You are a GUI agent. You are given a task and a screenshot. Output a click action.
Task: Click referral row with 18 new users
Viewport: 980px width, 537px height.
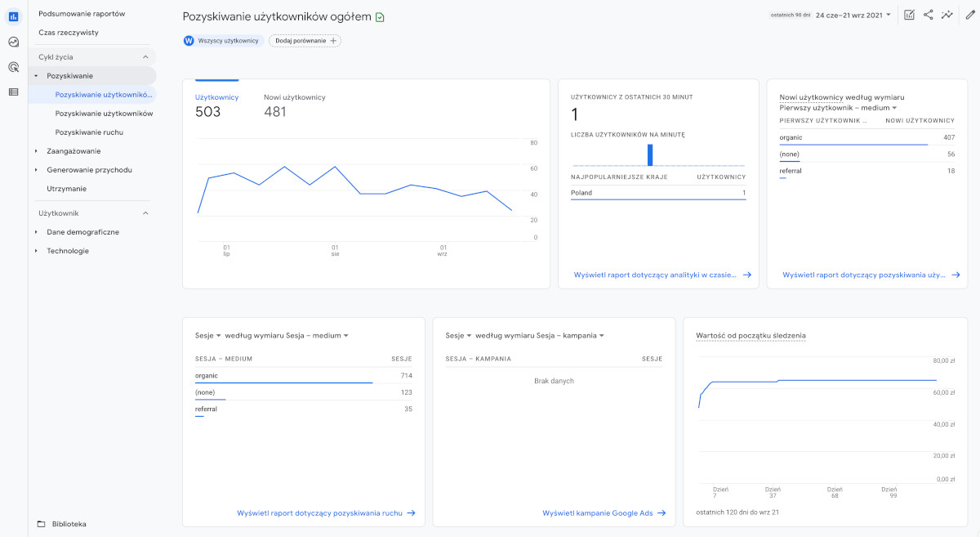[x=866, y=171]
